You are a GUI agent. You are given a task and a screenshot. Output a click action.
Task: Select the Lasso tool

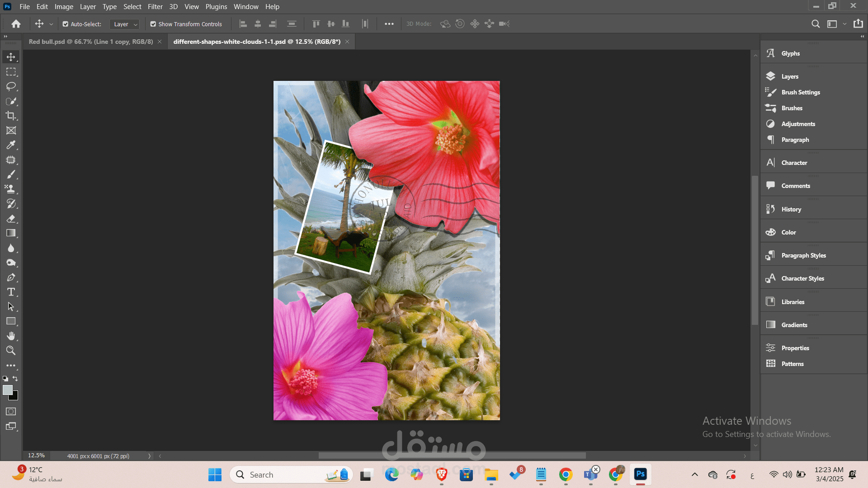[11, 86]
